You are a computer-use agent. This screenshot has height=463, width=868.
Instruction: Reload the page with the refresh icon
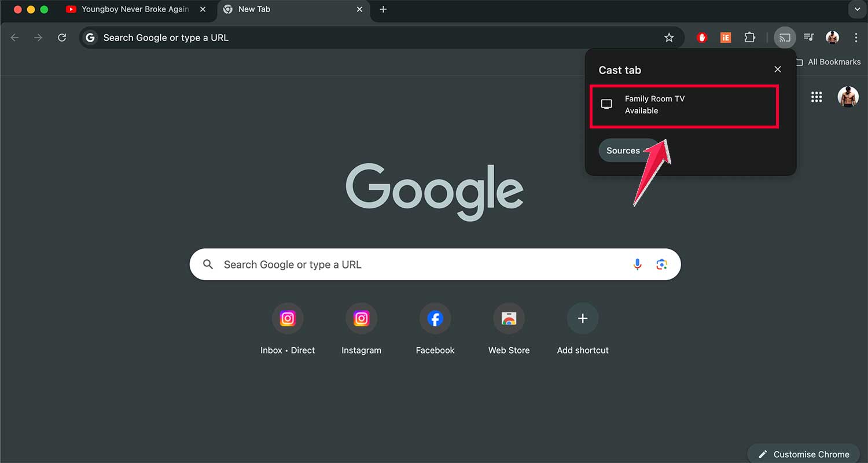click(62, 37)
